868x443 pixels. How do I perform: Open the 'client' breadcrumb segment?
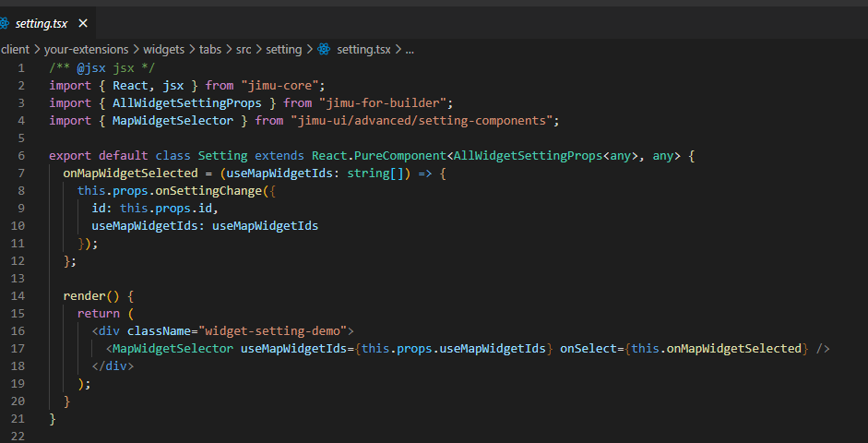16,49
